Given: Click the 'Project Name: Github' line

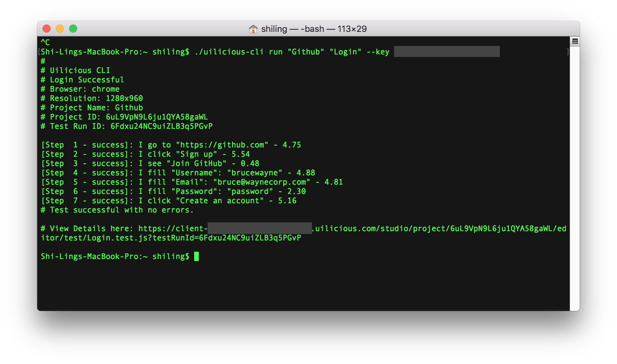Looking at the screenshot, I should coord(92,108).
